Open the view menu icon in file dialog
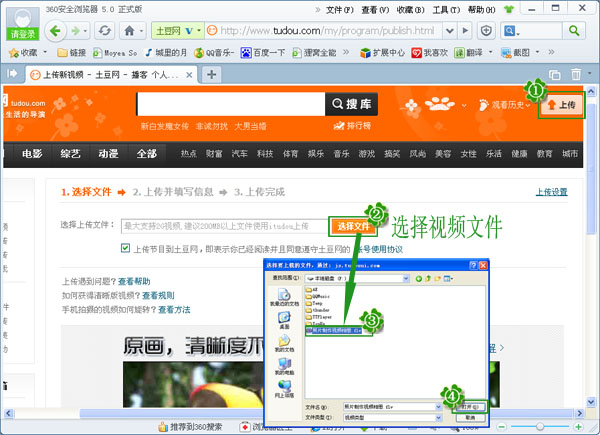This screenshot has height=435, width=600. [x=448, y=279]
